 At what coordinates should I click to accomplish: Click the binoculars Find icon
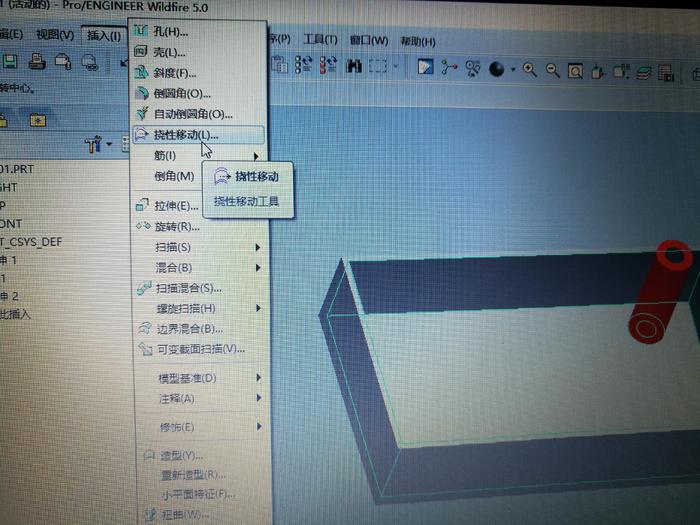click(x=353, y=66)
